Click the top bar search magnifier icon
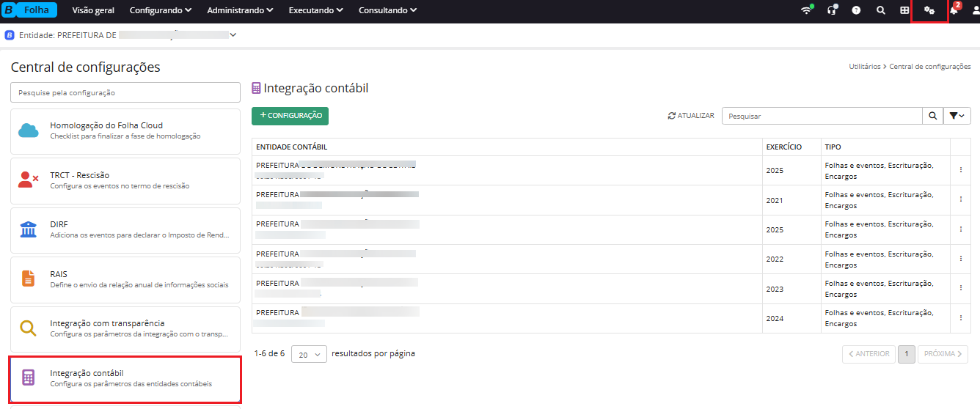Viewport: 980px width, 409px height. pyautogui.click(x=881, y=11)
